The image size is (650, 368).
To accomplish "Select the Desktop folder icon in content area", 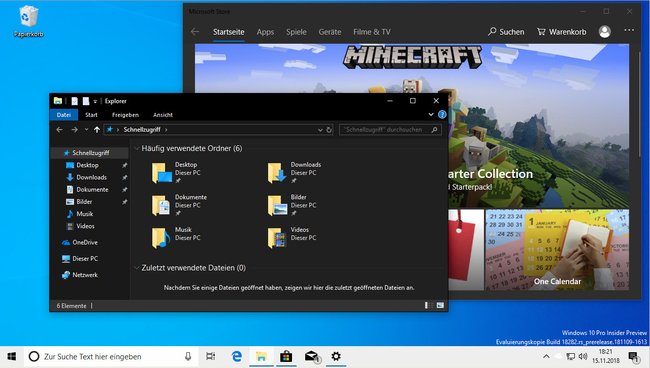I will pyautogui.click(x=161, y=172).
